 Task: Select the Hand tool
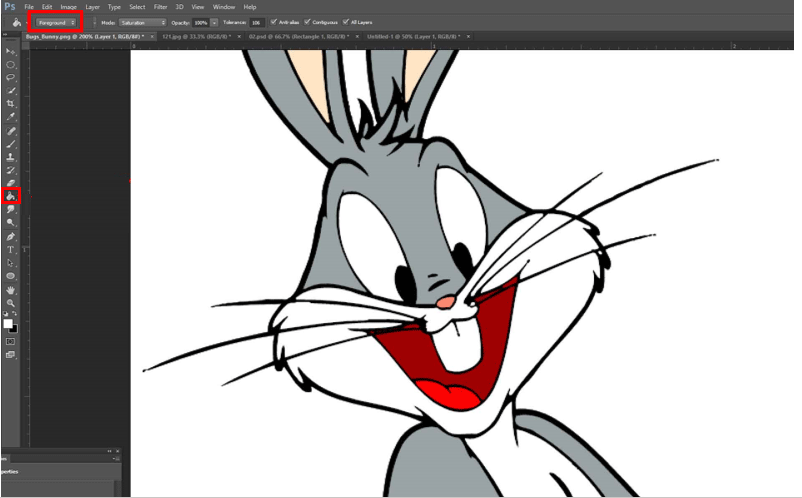pos(10,290)
